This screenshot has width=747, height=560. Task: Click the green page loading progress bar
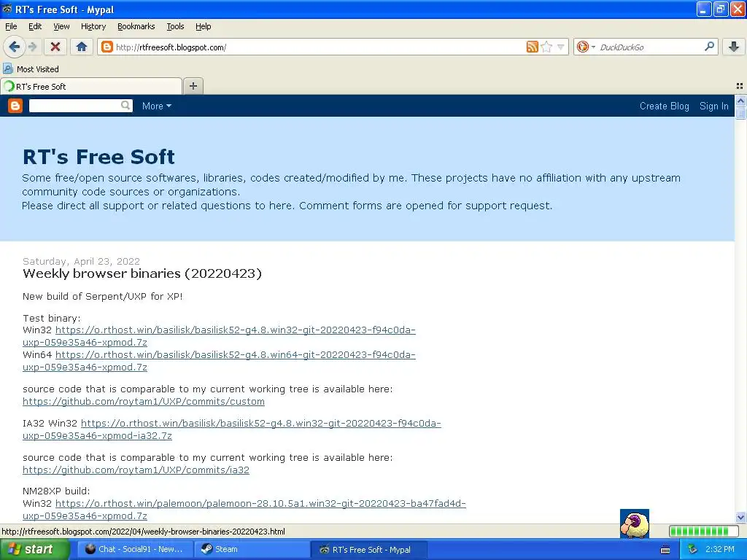coord(705,531)
